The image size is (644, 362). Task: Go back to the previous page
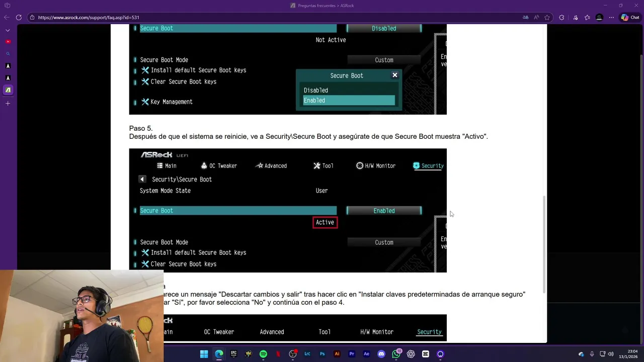[7, 17]
